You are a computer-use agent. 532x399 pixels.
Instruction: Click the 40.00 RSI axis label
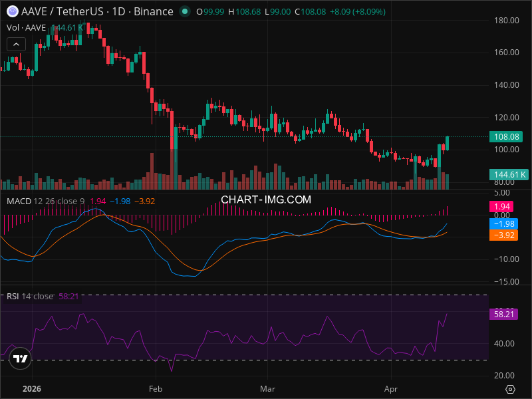(504, 344)
